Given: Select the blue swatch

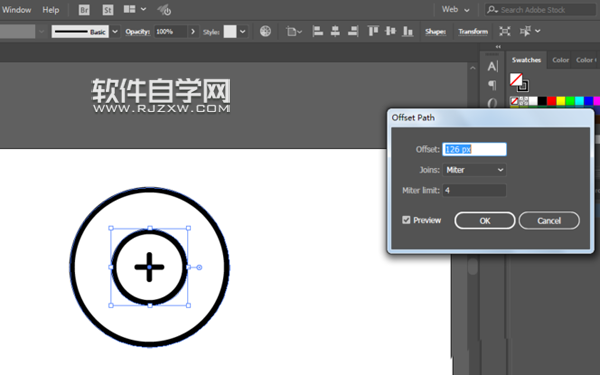Looking at the screenshot, I should [589, 101].
